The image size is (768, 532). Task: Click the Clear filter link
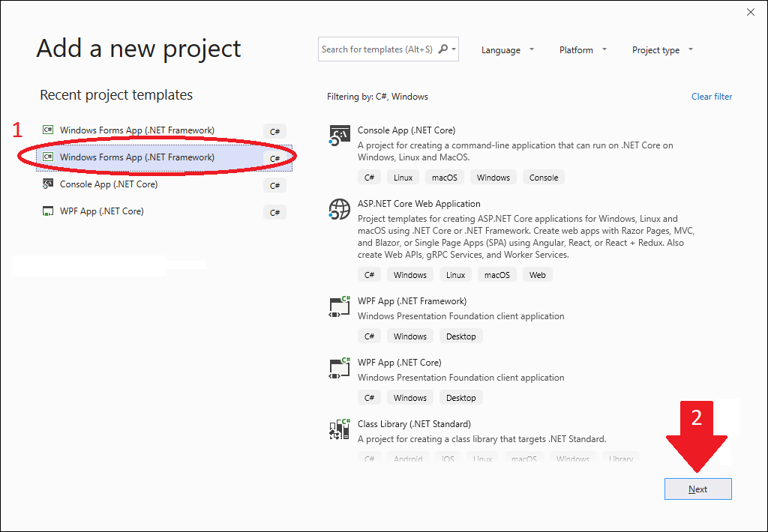pyautogui.click(x=712, y=97)
